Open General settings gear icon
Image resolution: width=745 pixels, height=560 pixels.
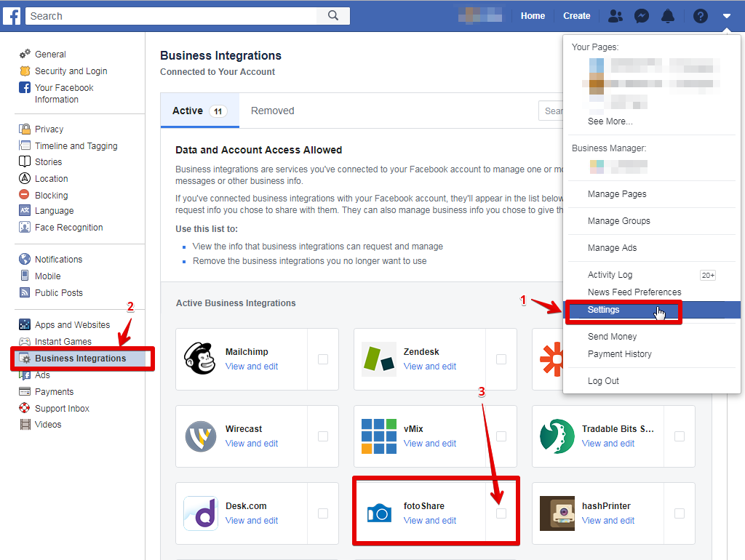pyautogui.click(x=25, y=54)
